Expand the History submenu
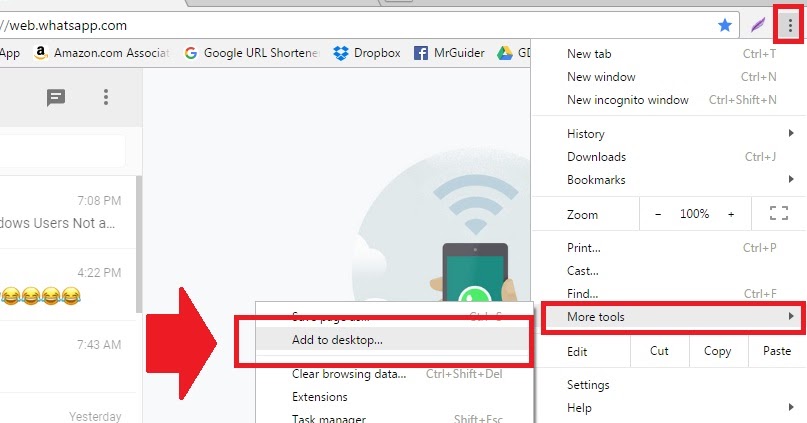 tap(669, 134)
